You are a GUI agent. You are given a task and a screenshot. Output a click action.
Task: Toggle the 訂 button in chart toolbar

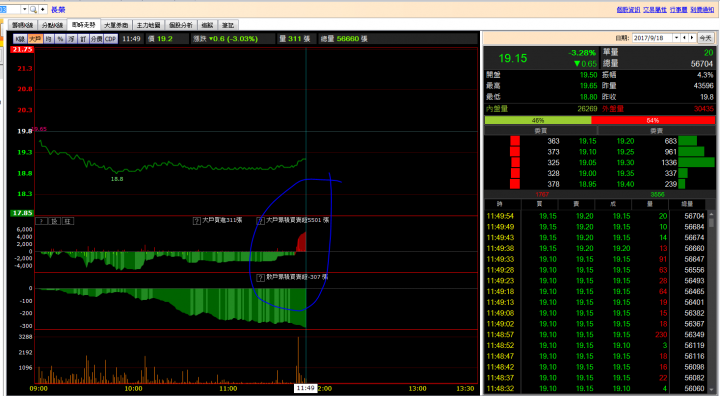pyautogui.click(x=83, y=39)
